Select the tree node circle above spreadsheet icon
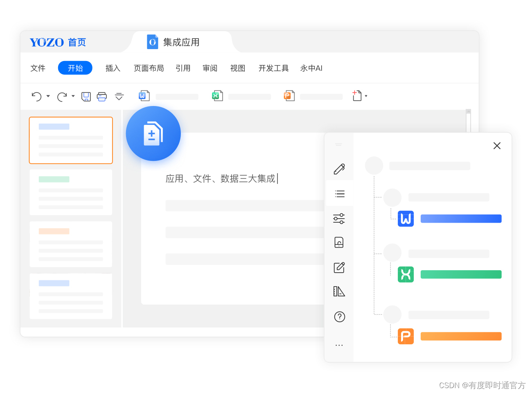 (392, 253)
